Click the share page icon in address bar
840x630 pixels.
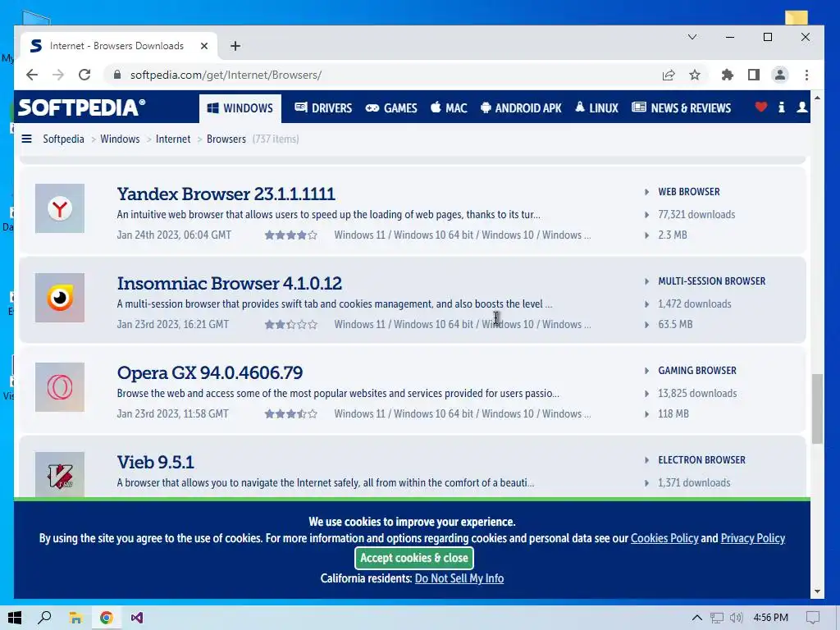pyautogui.click(x=668, y=75)
